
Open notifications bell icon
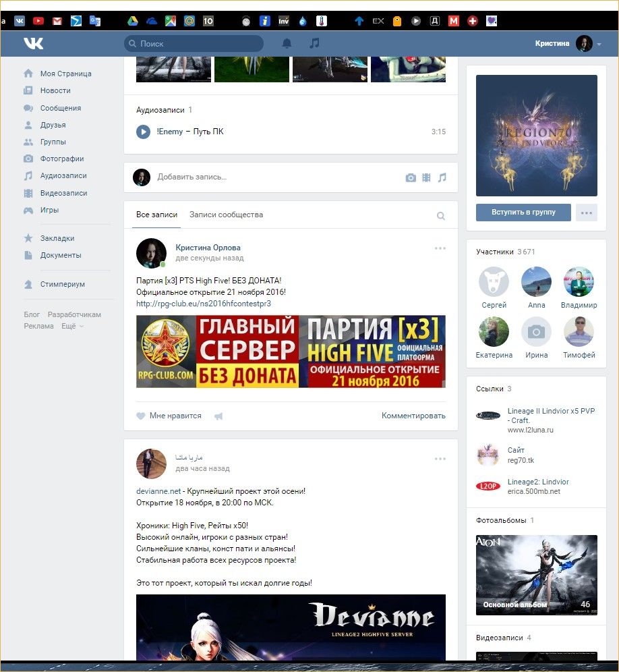tap(287, 43)
